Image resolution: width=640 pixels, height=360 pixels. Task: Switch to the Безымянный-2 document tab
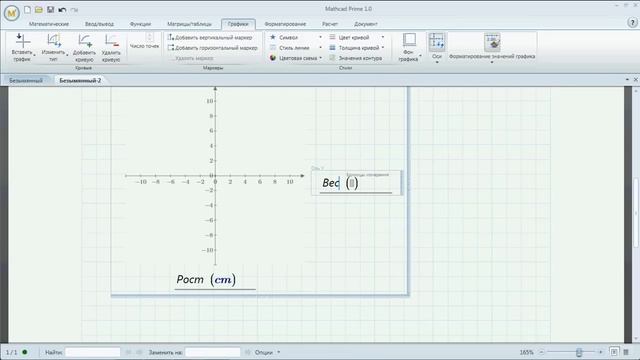(80, 80)
